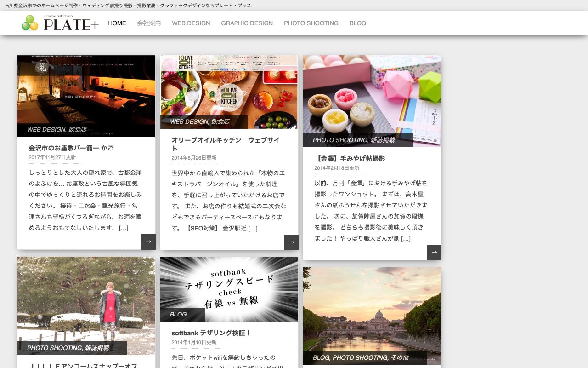588x368 pixels.
Task: Select HOME in navigation
Action: (117, 23)
